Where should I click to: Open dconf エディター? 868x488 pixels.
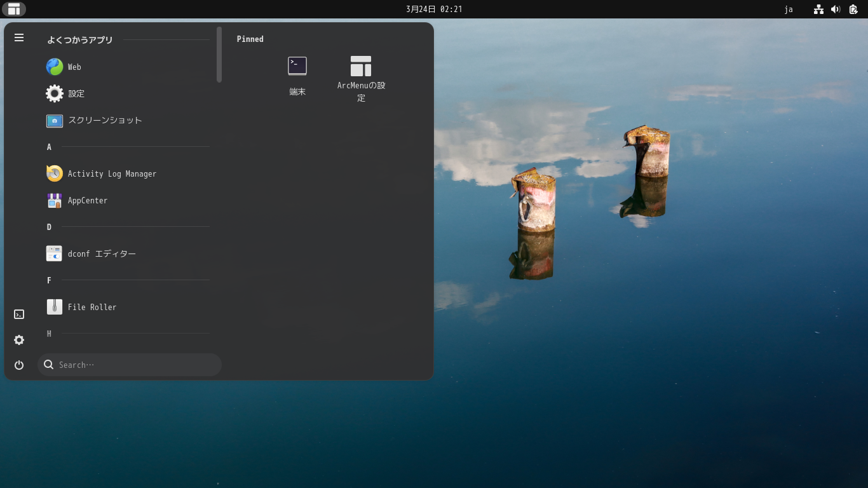coord(128,254)
